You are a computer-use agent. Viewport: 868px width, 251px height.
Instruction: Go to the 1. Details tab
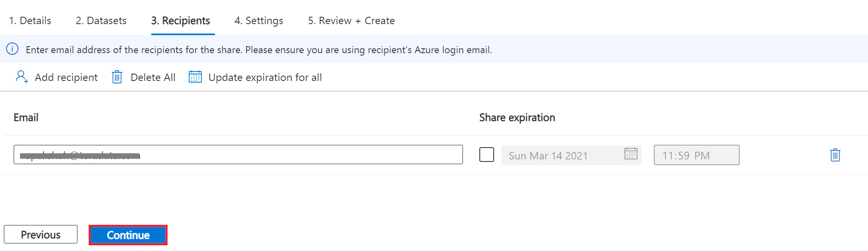pyautogui.click(x=30, y=20)
